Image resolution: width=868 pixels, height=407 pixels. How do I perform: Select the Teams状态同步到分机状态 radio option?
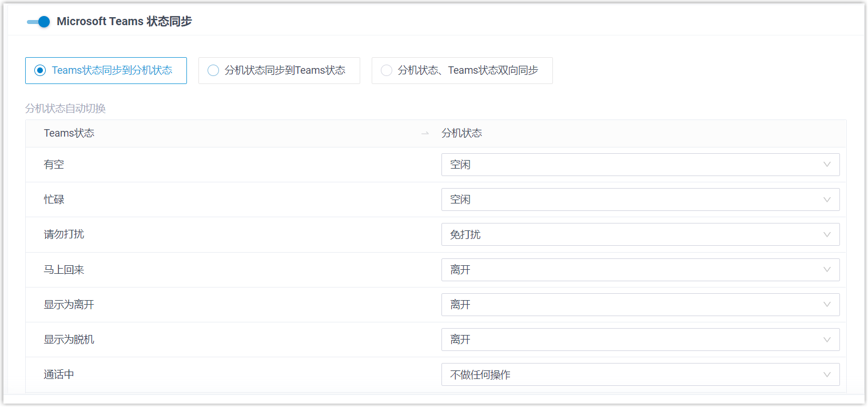click(x=40, y=70)
